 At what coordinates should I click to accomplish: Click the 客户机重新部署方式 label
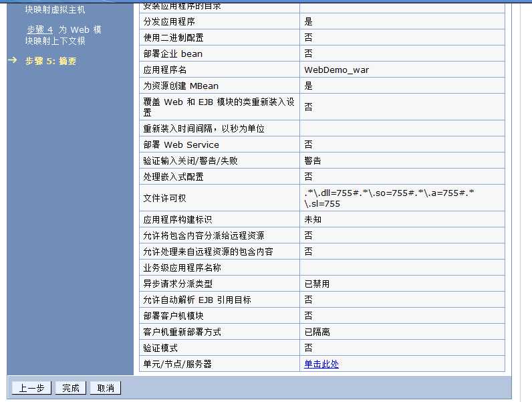182,332
